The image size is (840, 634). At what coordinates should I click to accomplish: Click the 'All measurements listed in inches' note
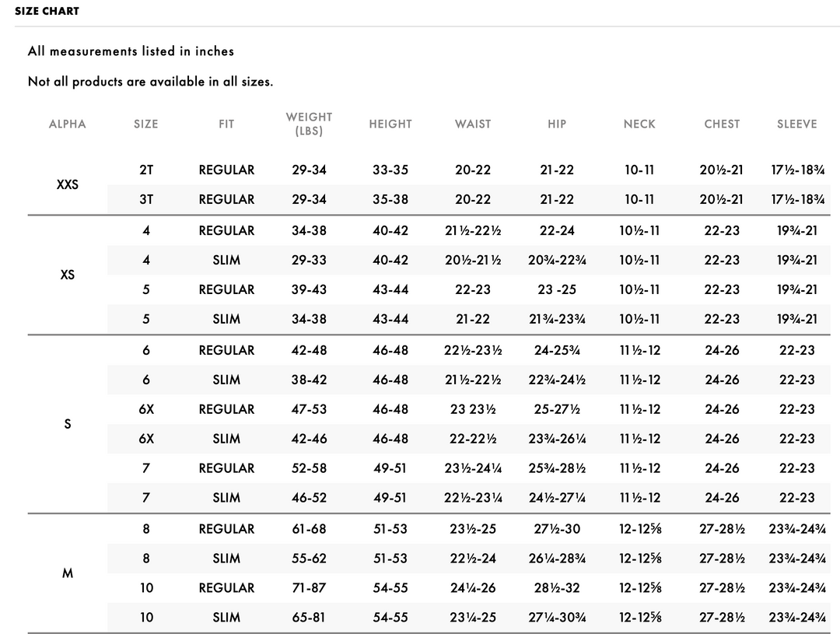131,51
